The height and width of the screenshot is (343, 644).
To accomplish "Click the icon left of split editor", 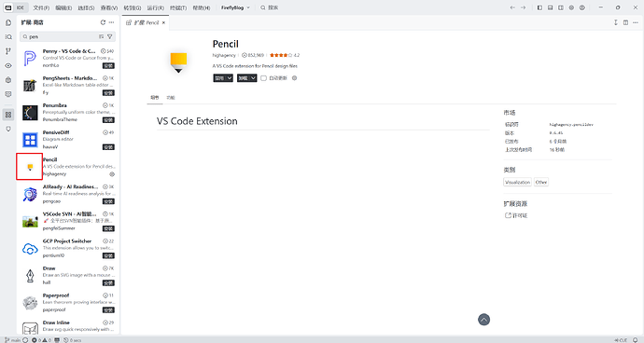I will (x=616, y=22).
